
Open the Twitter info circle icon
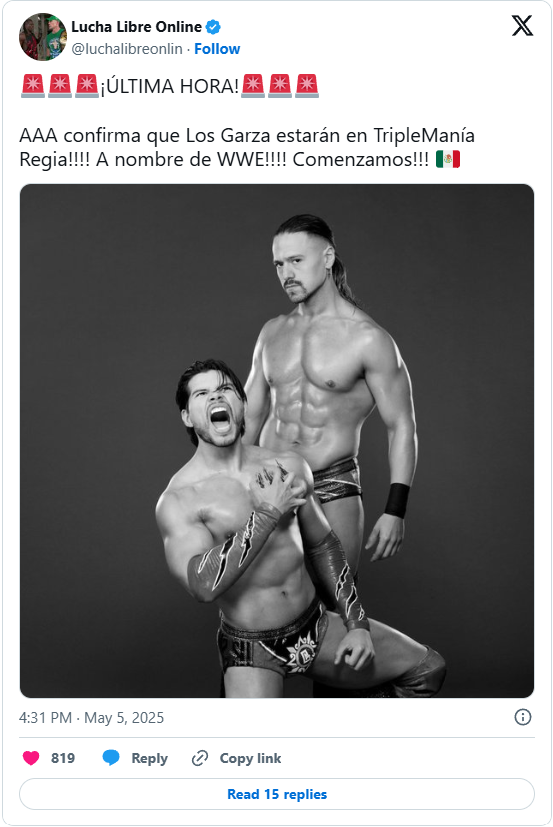tap(522, 717)
